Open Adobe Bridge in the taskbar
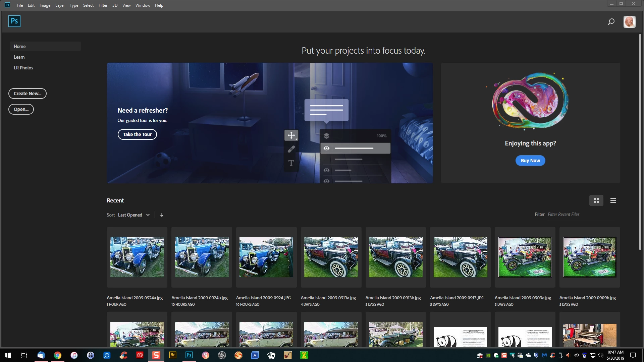 click(173, 355)
